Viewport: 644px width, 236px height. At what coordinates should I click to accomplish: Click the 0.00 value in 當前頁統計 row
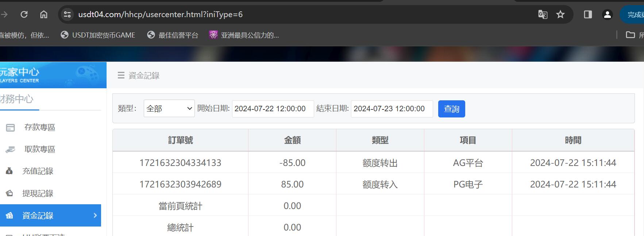click(292, 206)
